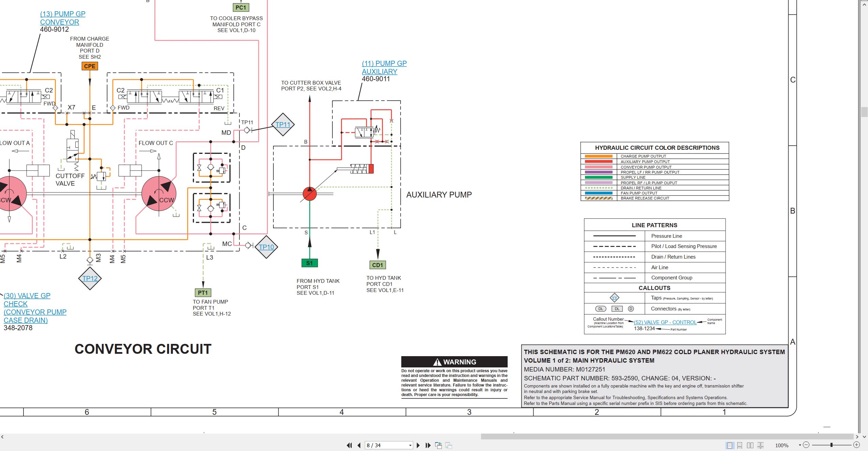This screenshot has width=868, height=451.
Task: Click the HYDRAULIC CIRCUIT COLOR DESCRIPTIONS heading
Action: pos(657,148)
